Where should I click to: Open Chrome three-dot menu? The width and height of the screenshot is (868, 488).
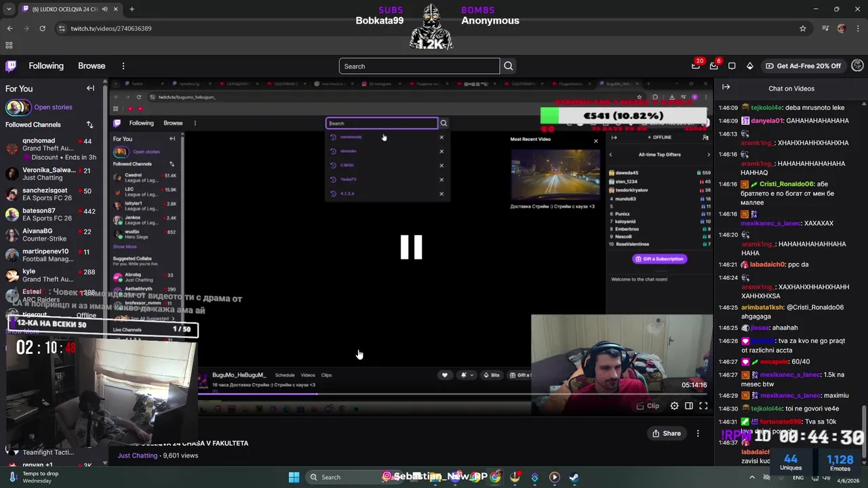click(x=858, y=28)
